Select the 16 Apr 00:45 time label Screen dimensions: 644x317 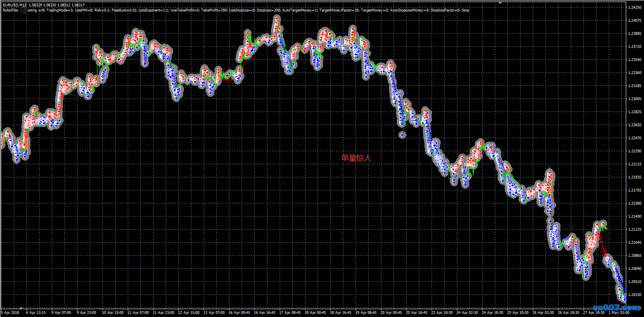[x=239, y=313]
